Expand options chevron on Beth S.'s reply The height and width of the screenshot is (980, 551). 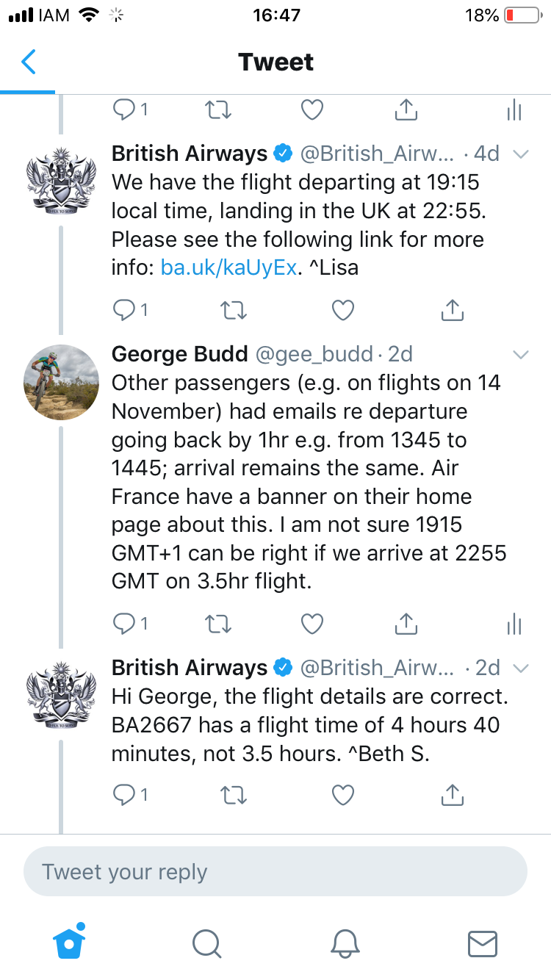coord(521,668)
